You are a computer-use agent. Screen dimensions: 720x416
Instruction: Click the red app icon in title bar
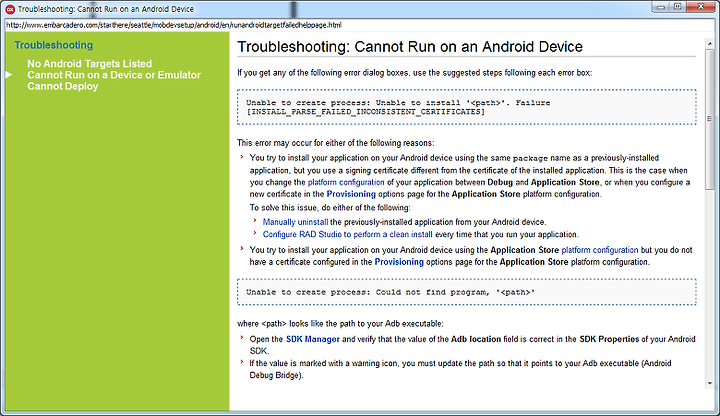click(10, 9)
